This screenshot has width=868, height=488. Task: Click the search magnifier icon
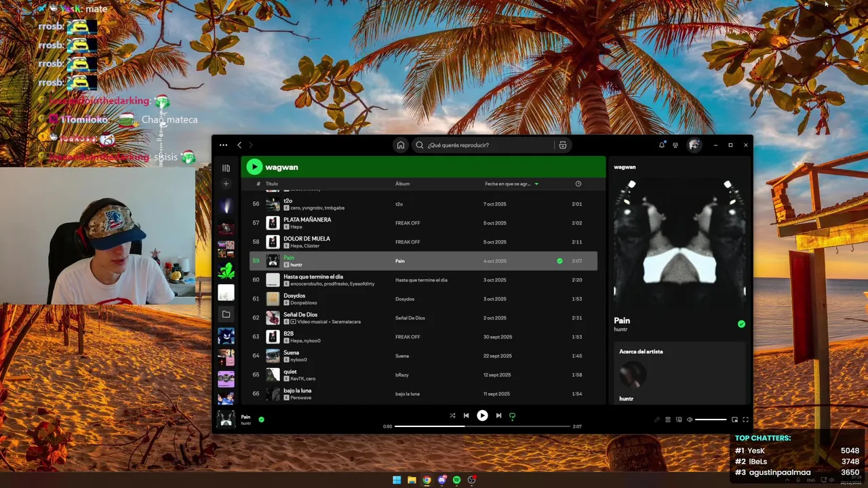tap(420, 145)
